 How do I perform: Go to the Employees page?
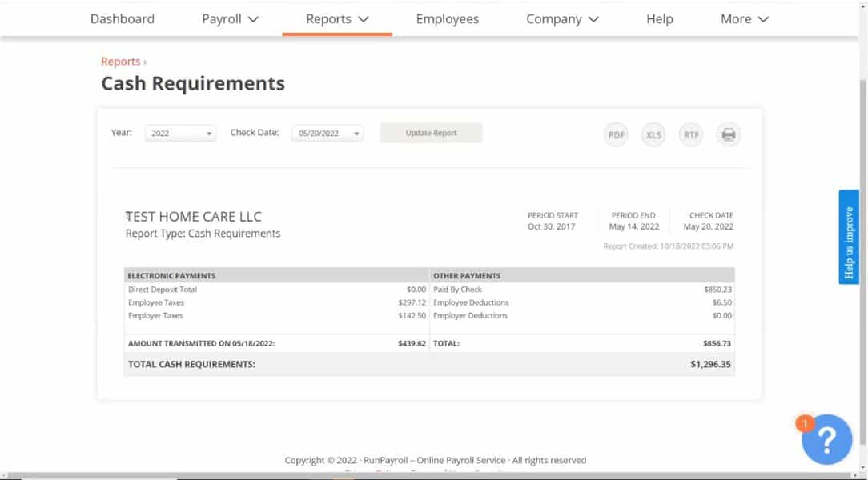pyautogui.click(x=447, y=18)
